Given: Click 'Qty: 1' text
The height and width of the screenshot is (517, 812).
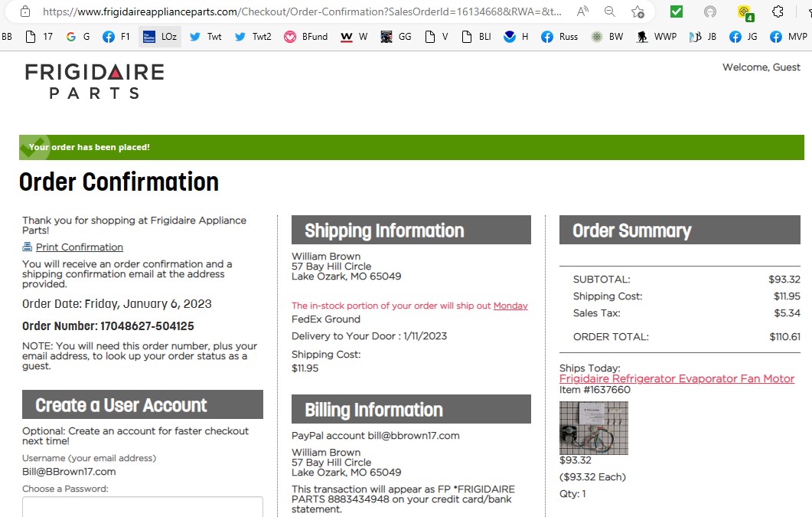Looking at the screenshot, I should pos(572,494).
